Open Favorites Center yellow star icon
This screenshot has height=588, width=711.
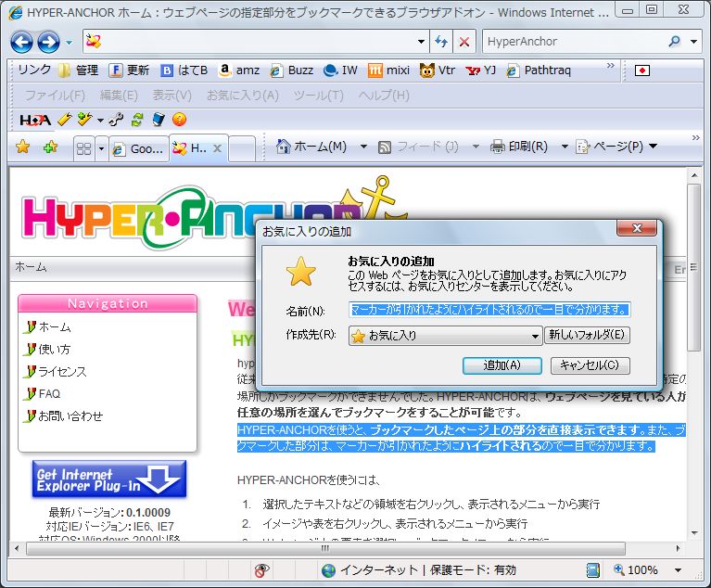(x=22, y=147)
